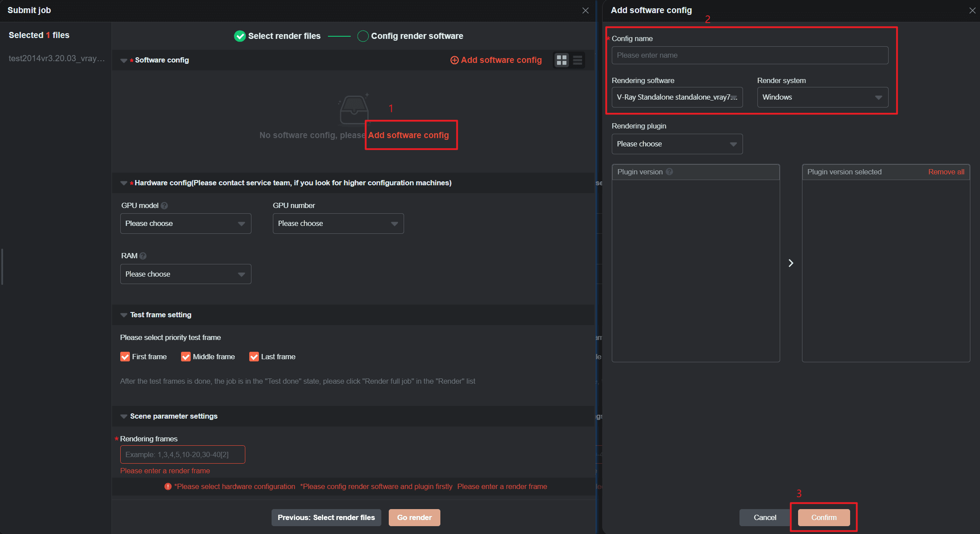The image size is (980, 534).
Task: Click GPU model help icon
Action: (x=164, y=205)
